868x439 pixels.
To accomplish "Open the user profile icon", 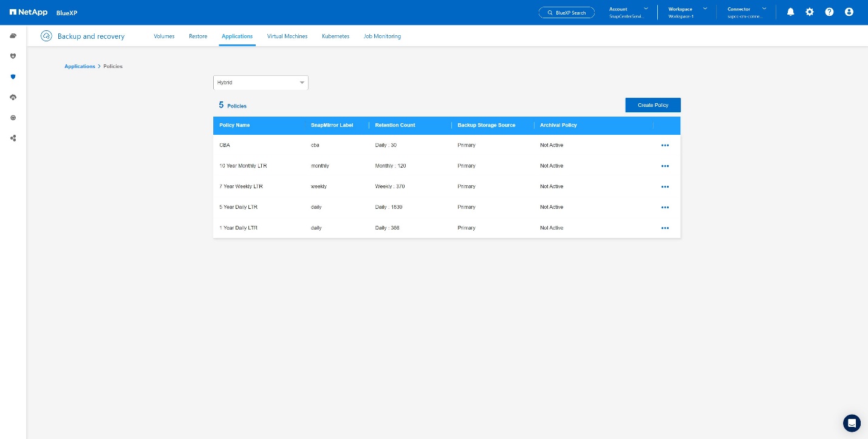I will (x=849, y=12).
